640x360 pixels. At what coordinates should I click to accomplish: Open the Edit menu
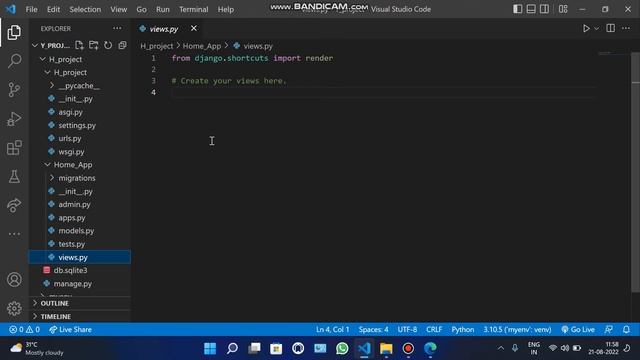(53, 9)
